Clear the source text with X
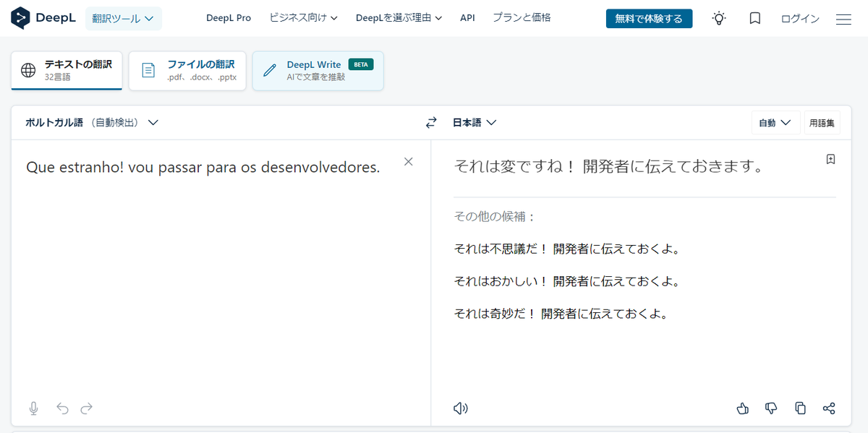This screenshot has height=433, width=868. click(x=409, y=161)
